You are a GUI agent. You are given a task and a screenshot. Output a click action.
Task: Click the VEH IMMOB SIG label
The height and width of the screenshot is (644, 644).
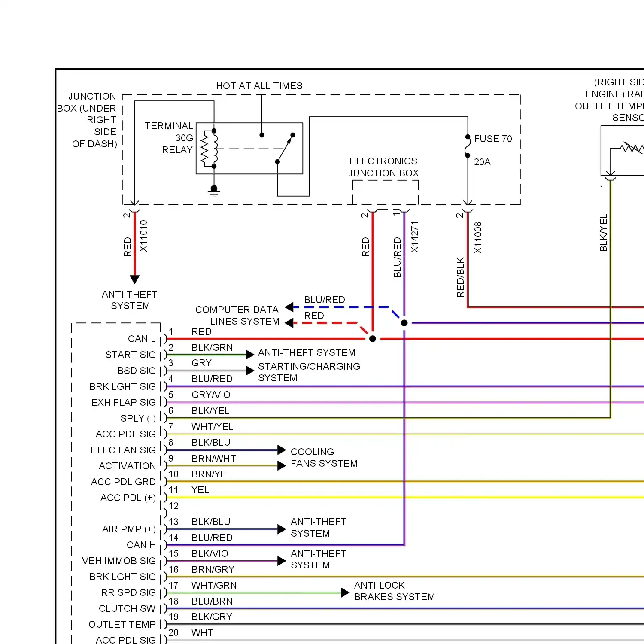[x=119, y=561]
